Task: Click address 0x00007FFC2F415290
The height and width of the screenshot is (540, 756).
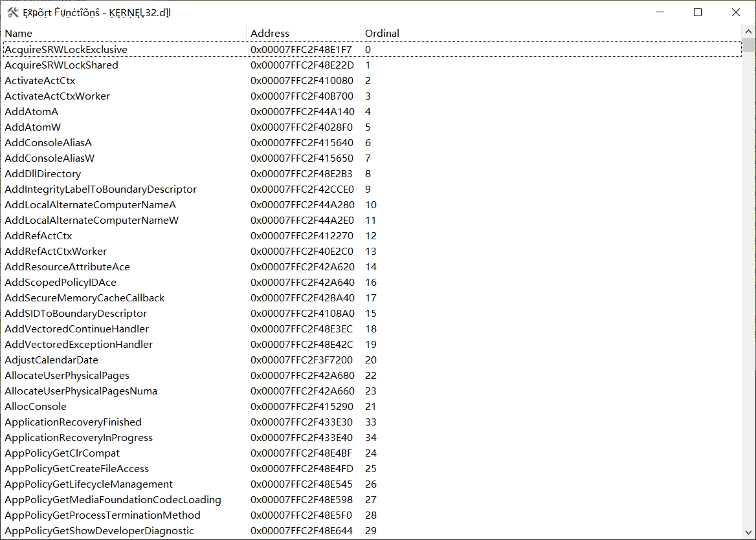Action: [302, 407]
